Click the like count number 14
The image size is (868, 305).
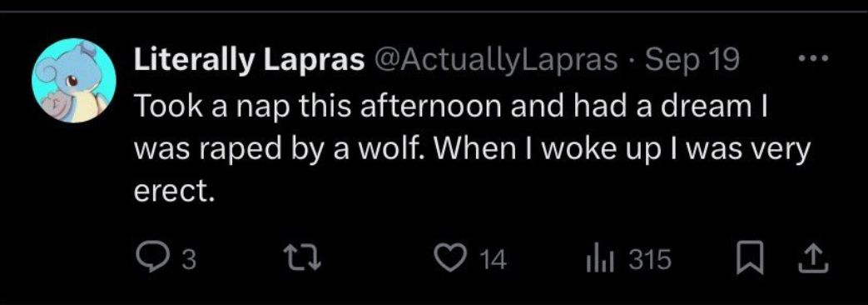click(492, 260)
